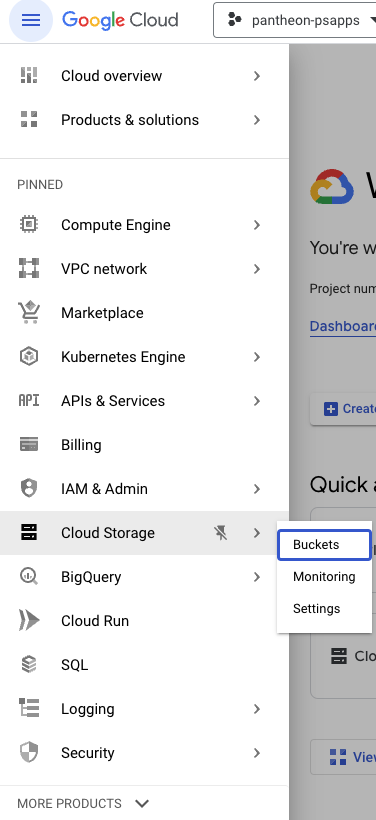Open Marketplace via shopping cart icon
This screenshot has height=820, width=376.
(x=29, y=313)
